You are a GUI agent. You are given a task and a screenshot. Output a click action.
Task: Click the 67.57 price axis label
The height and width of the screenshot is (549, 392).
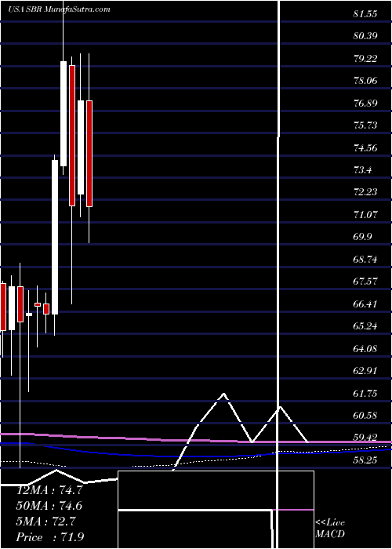pos(365,282)
